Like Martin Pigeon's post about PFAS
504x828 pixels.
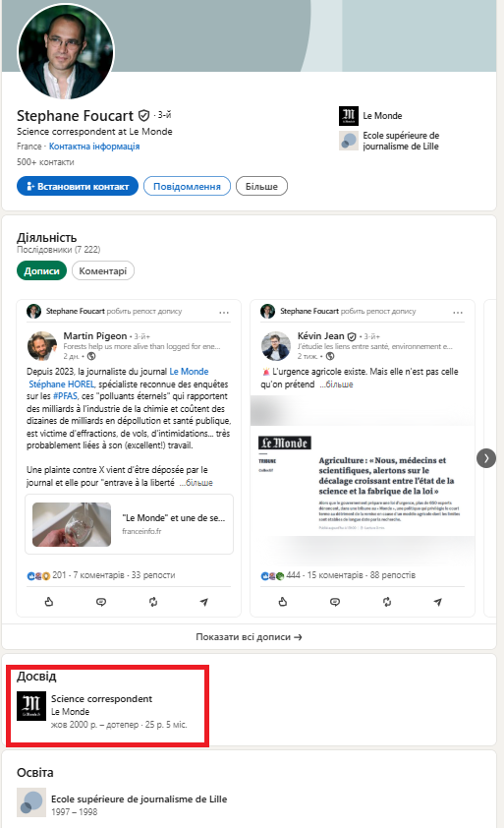tap(49, 602)
